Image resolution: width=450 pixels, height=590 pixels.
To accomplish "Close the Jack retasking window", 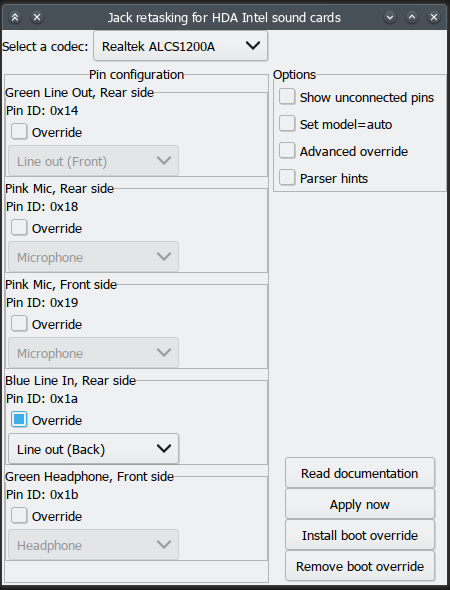I will coord(434,17).
